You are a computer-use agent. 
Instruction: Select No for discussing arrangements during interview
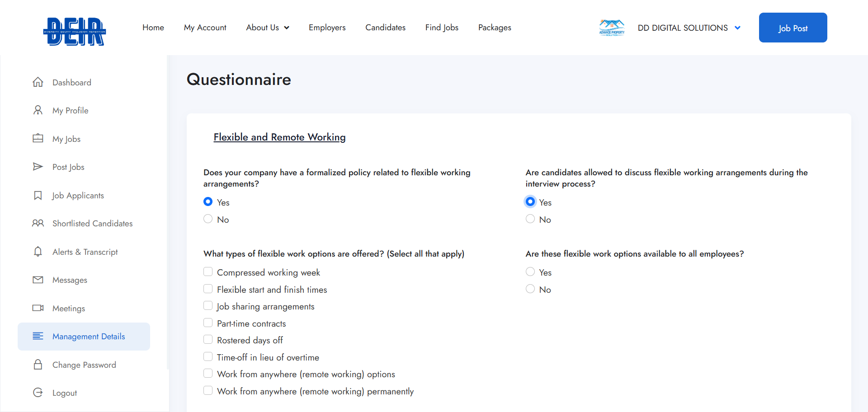click(530, 219)
